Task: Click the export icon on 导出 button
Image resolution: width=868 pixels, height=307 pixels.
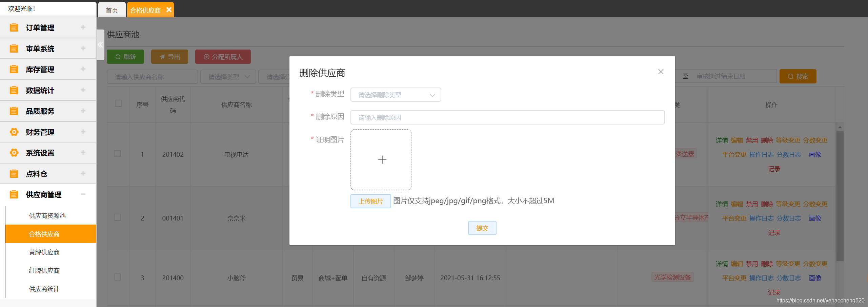Action: (x=162, y=57)
